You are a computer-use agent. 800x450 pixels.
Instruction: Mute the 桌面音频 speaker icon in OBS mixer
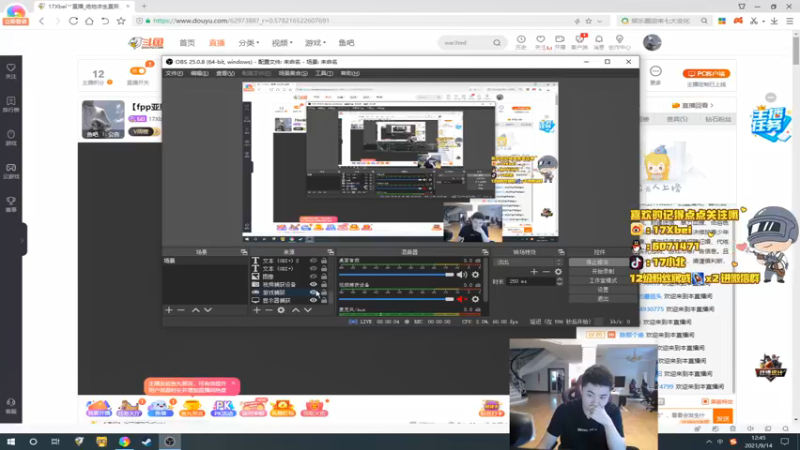pos(461,274)
